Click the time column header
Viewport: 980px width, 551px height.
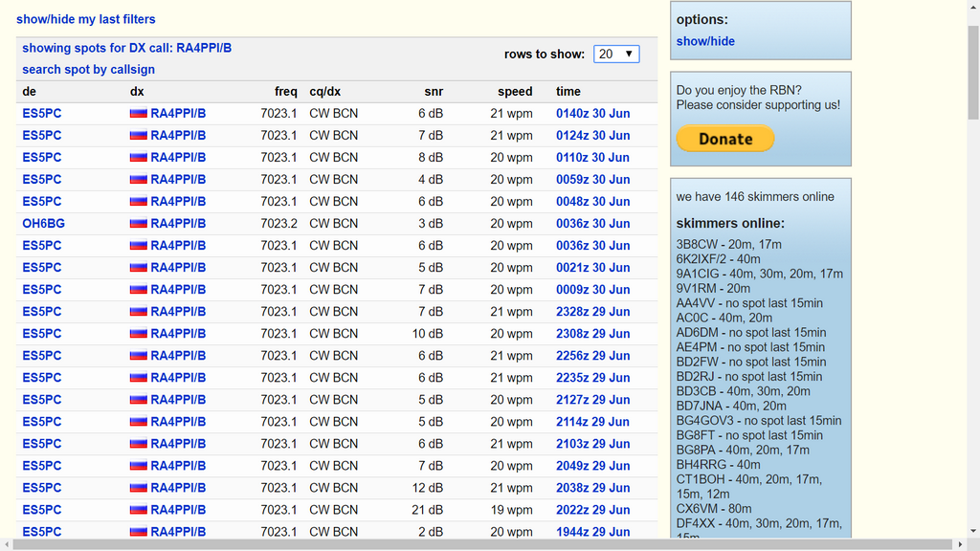(x=568, y=91)
